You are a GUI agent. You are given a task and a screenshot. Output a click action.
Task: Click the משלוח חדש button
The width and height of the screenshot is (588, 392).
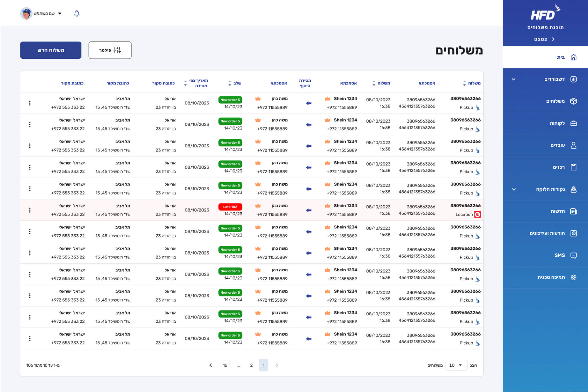click(x=51, y=50)
